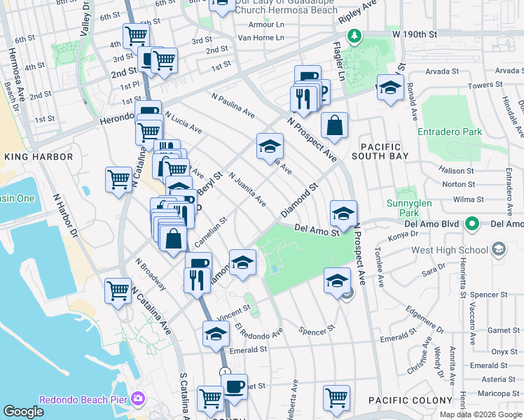Viewport: 524px width, 420px height.
Task: Click the El Redondo Ave label
Action: (258, 332)
